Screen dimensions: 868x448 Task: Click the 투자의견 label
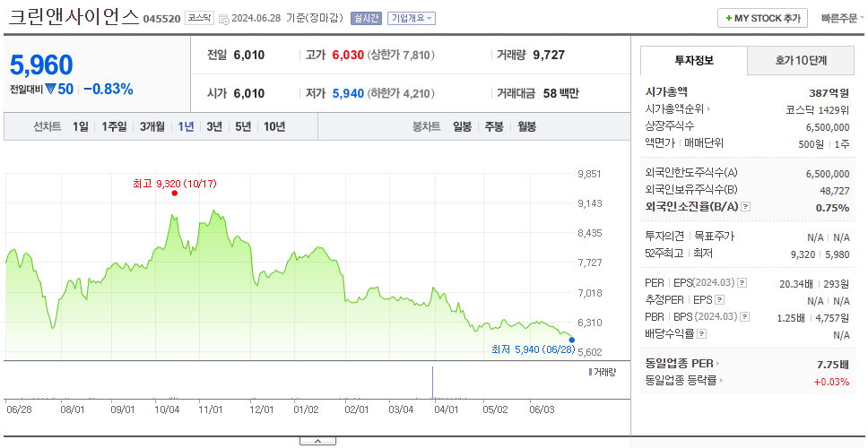pos(664,237)
